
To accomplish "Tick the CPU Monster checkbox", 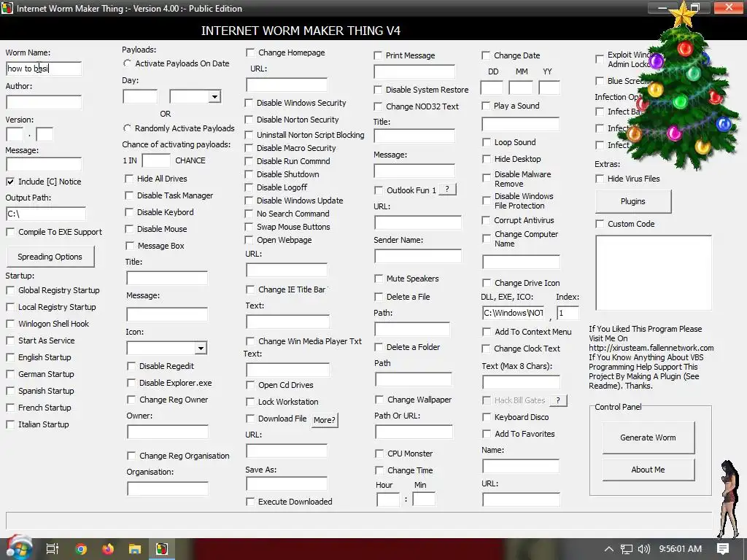I will pos(379,454).
